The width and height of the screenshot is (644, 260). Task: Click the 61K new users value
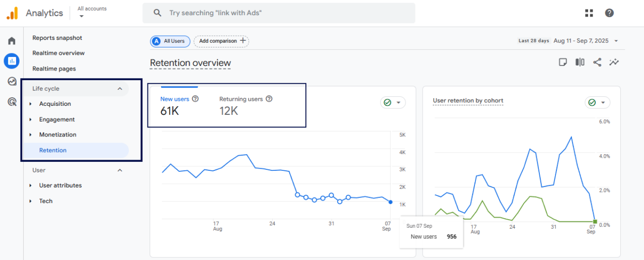(x=170, y=111)
